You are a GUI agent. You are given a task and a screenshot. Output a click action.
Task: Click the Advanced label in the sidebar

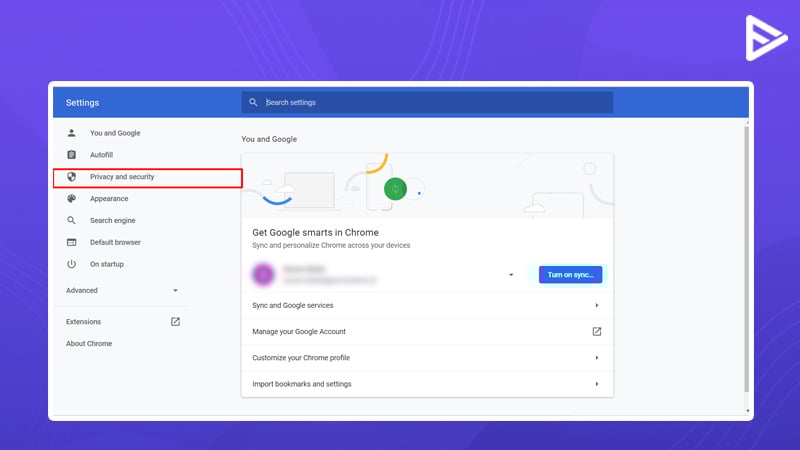point(82,290)
